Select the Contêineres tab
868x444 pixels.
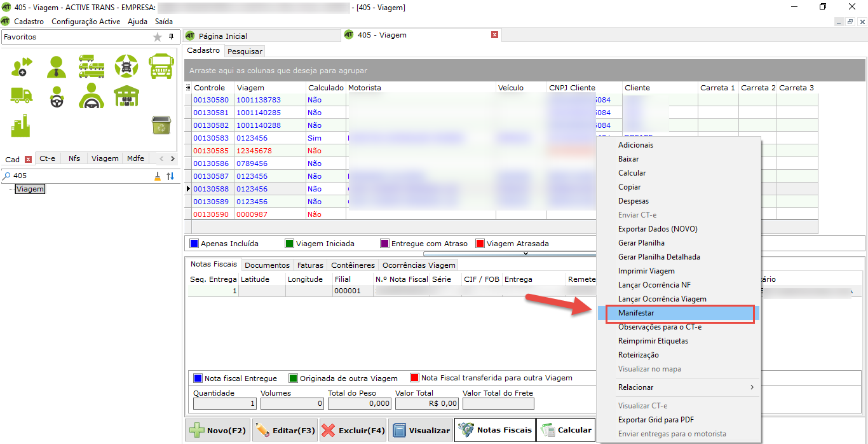[353, 265]
